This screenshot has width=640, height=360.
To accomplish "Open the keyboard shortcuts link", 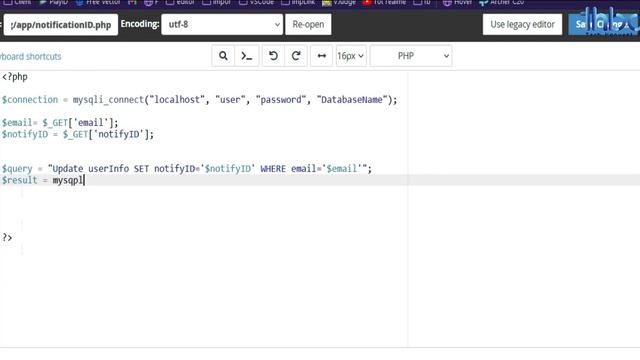I will 31,56.
